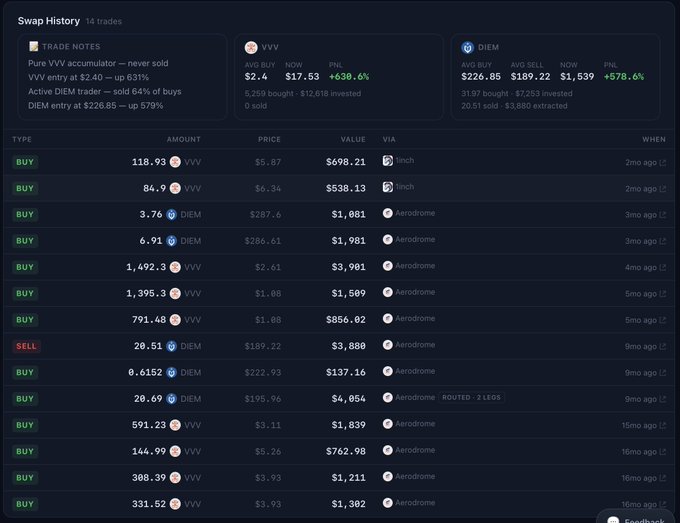
Task: Open external link for $3,901 VVV trade
Action: coord(663,268)
